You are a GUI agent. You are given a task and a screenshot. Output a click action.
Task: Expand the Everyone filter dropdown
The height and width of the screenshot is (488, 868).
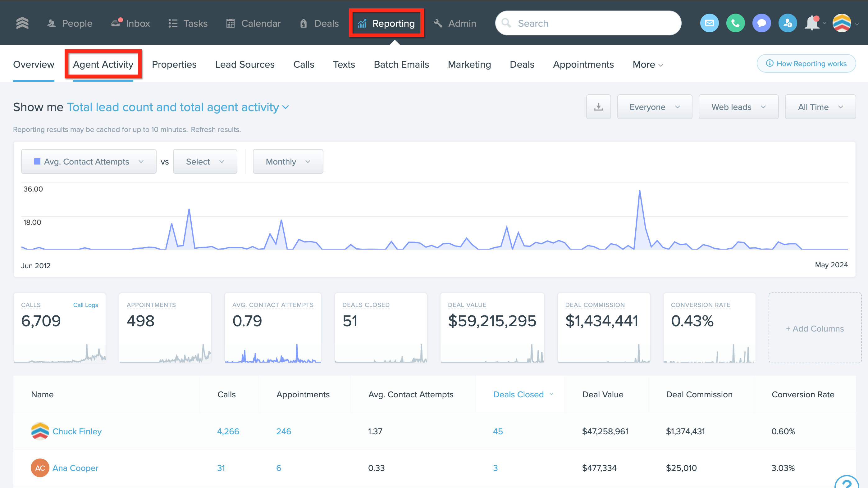tap(654, 107)
